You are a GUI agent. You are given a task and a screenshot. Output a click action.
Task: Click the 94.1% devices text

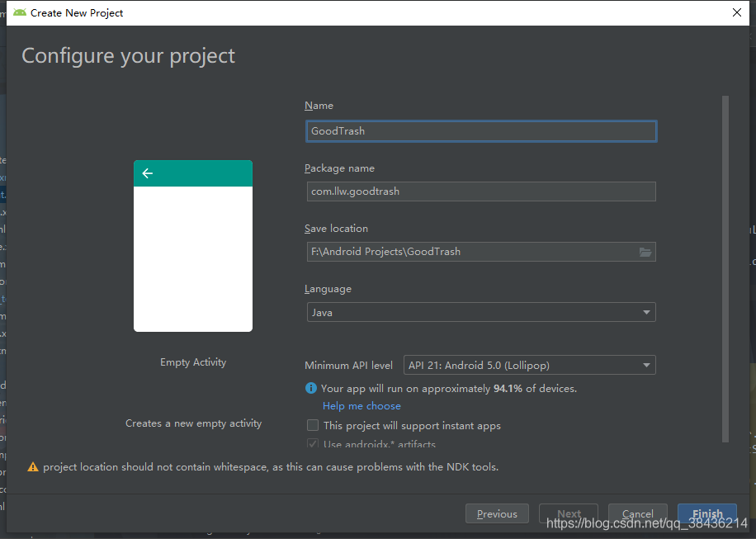[449, 389]
